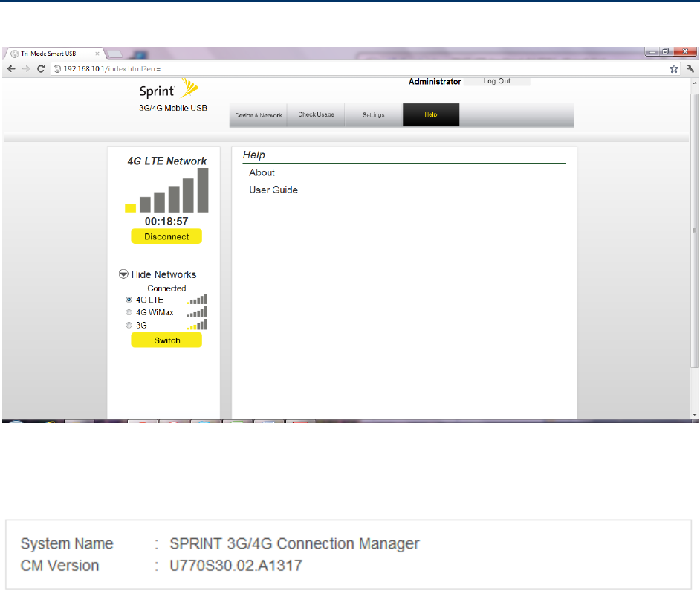Click the browser forward arrow
700x594 pixels.
coord(26,69)
